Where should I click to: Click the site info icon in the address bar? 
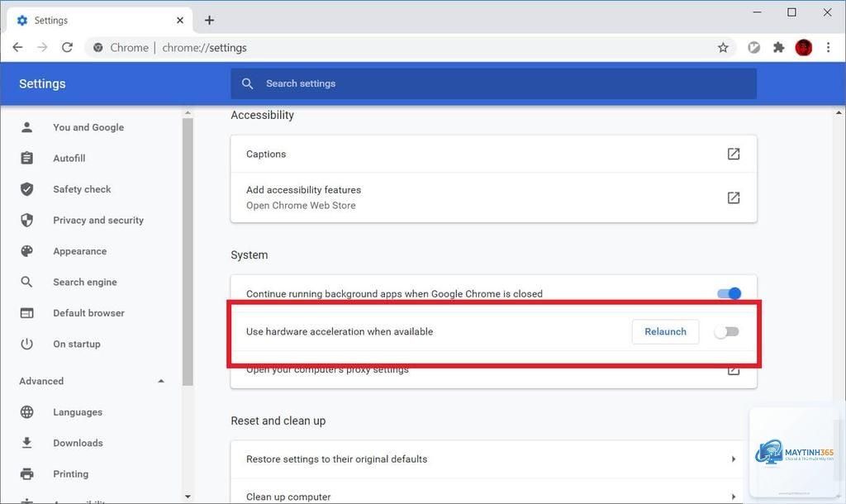[98, 47]
